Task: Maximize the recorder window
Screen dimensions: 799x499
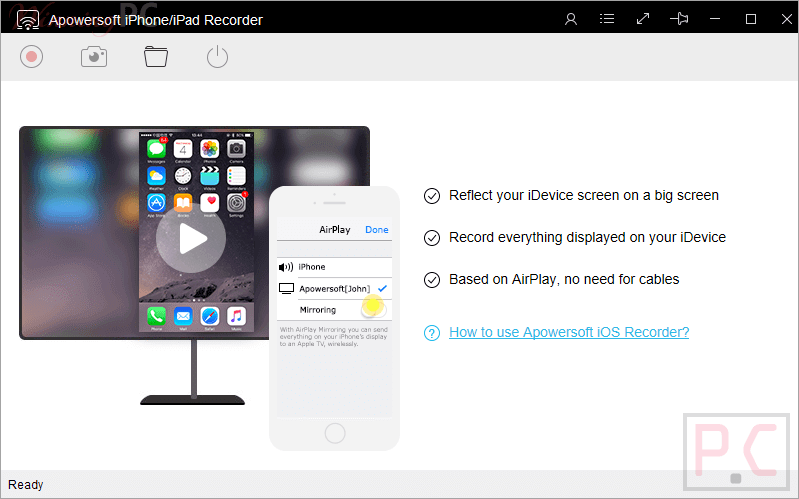Action: 751,19
